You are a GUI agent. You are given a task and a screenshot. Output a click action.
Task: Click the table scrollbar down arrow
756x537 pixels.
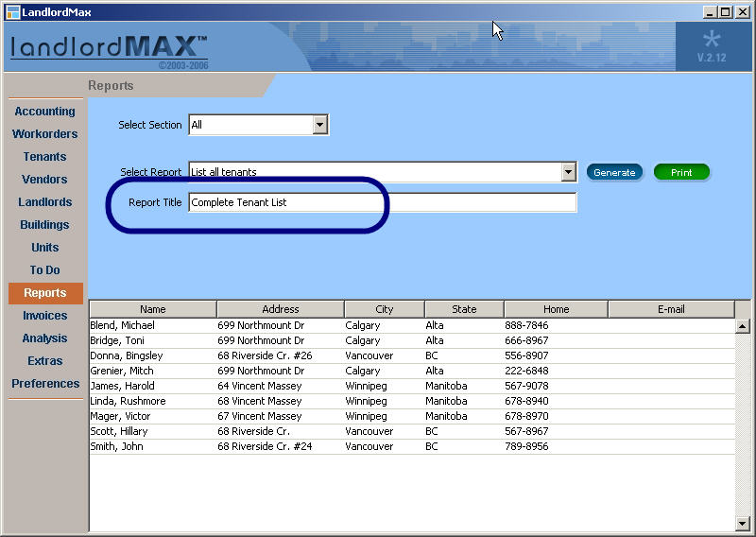743,524
